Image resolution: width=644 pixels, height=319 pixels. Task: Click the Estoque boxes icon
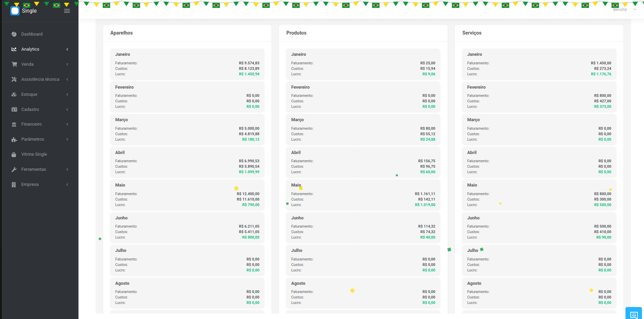click(x=14, y=94)
